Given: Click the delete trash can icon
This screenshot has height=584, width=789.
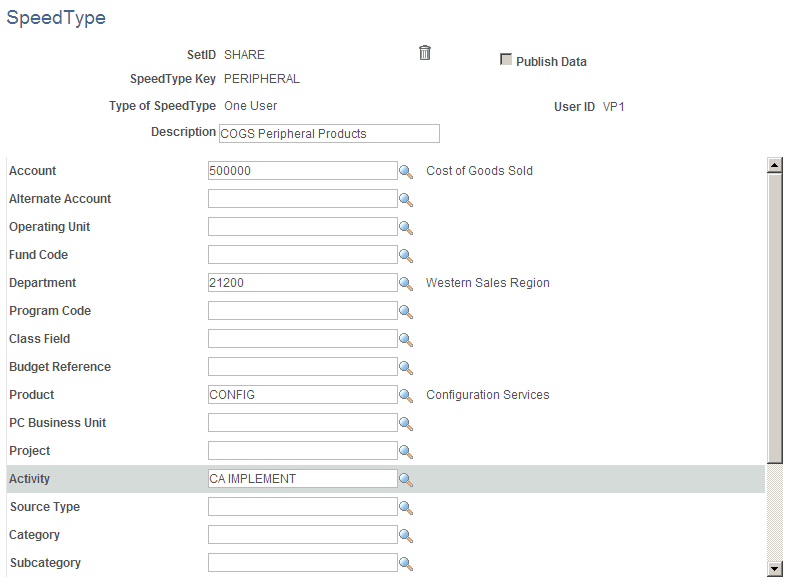Looking at the screenshot, I should pyautogui.click(x=425, y=53).
